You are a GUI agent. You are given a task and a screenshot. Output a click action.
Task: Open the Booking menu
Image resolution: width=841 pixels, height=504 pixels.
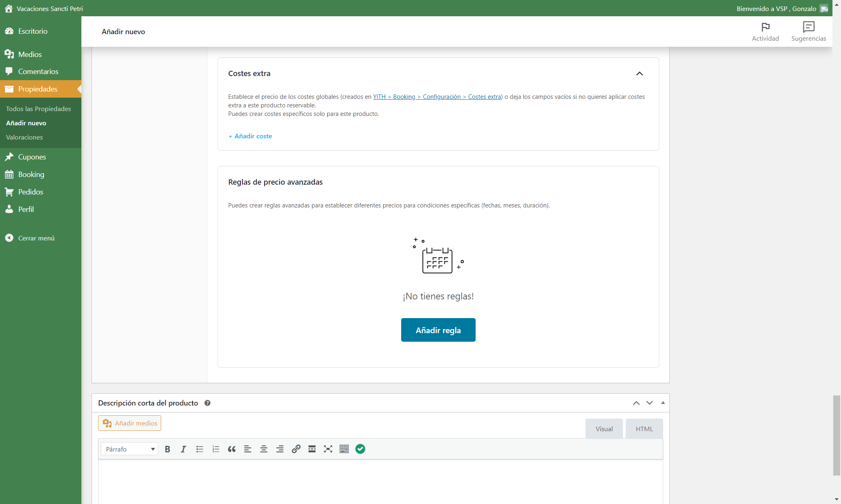41,175
